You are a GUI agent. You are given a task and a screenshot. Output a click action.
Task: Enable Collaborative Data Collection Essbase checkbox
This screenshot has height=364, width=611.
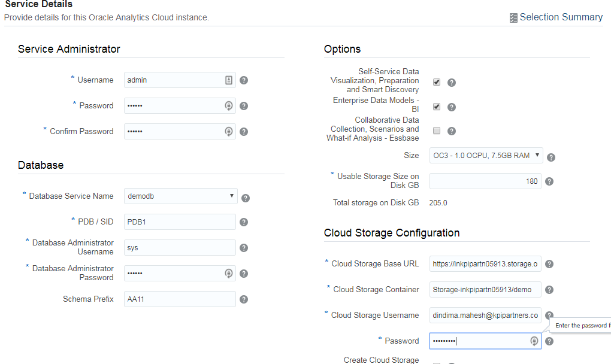tap(437, 131)
